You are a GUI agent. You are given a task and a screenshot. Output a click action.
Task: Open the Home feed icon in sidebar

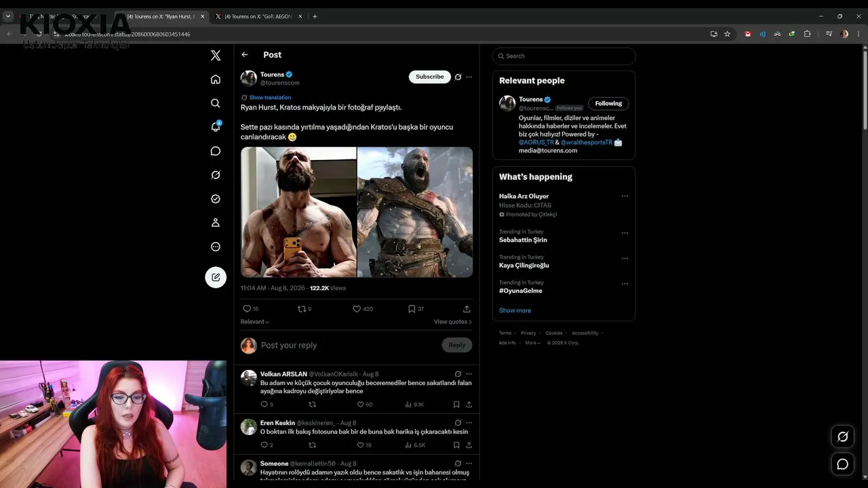(x=216, y=79)
